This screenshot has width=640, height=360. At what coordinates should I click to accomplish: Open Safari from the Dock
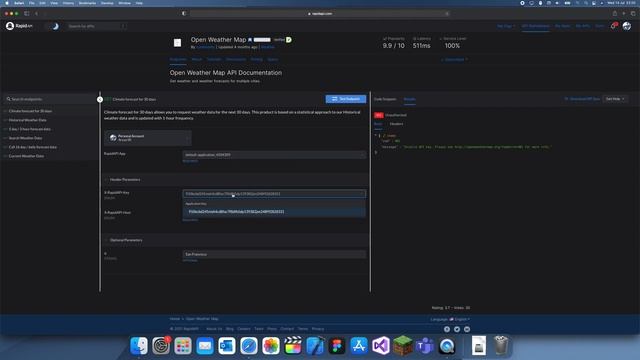coord(249,346)
